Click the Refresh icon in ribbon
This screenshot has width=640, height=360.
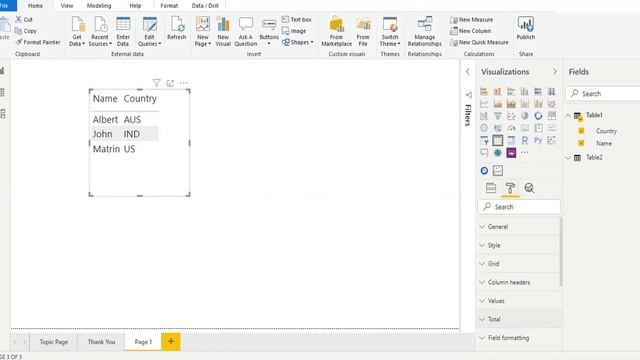[177, 28]
